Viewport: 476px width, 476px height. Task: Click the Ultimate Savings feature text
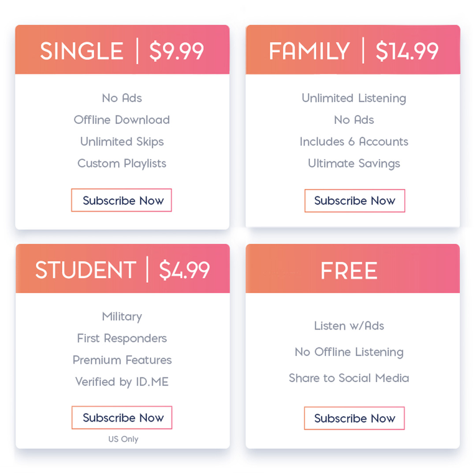354,164
